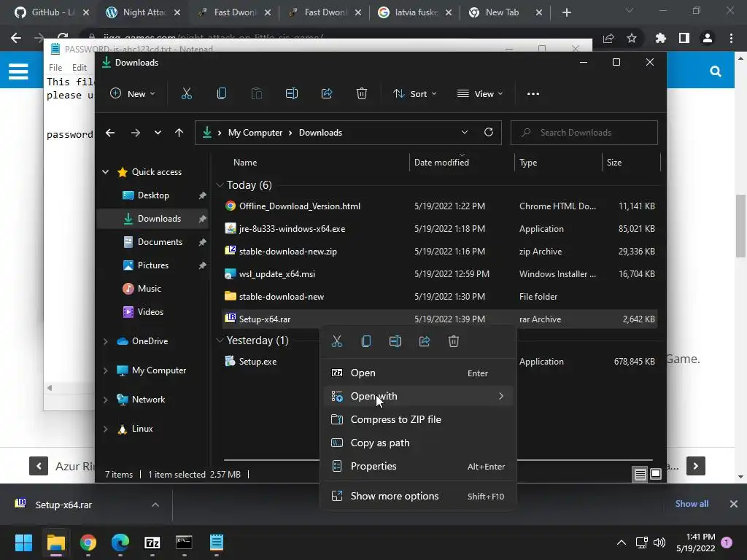The height and width of the screenshot is (560, 747).
Task: Open recent locations dropdown arrow
Action: pyautogui.click(x=158, y=133)
